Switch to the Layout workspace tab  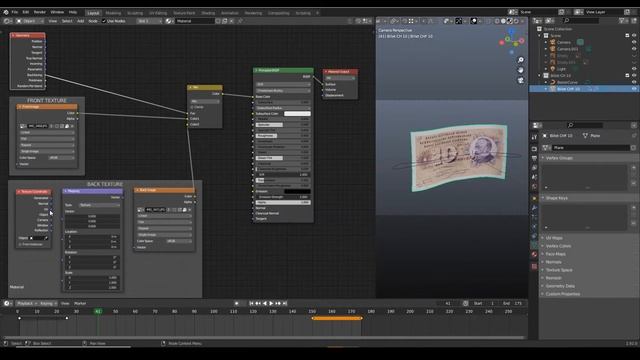(93, 13)
